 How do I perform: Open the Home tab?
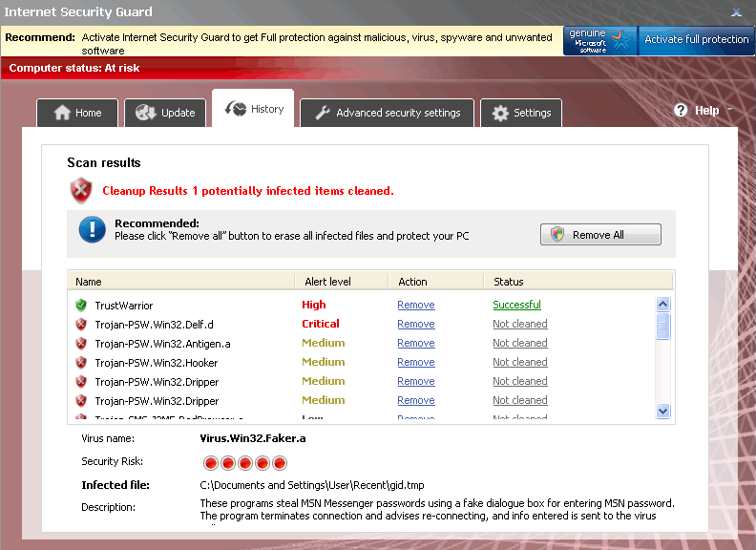[77, 113]
